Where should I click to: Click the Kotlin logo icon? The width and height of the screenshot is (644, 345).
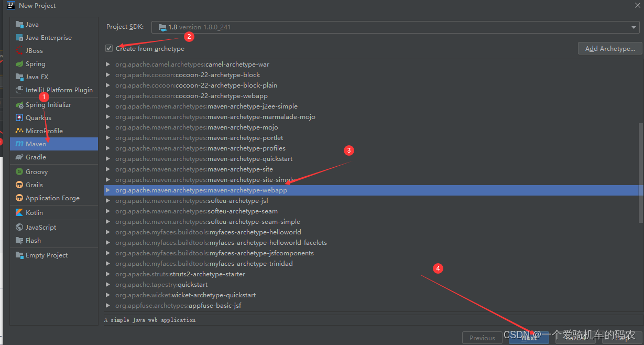(19, 213)
